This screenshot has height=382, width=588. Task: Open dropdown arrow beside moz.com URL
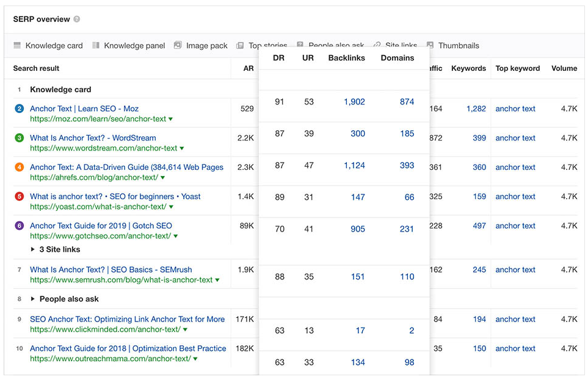[x=170, y=119]
